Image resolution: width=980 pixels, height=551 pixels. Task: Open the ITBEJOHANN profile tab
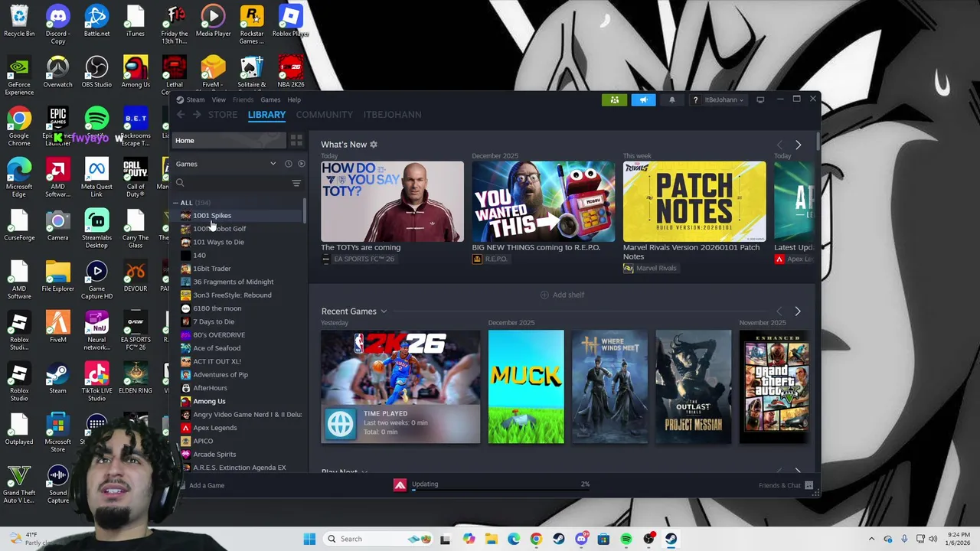(x=392, y=115)
